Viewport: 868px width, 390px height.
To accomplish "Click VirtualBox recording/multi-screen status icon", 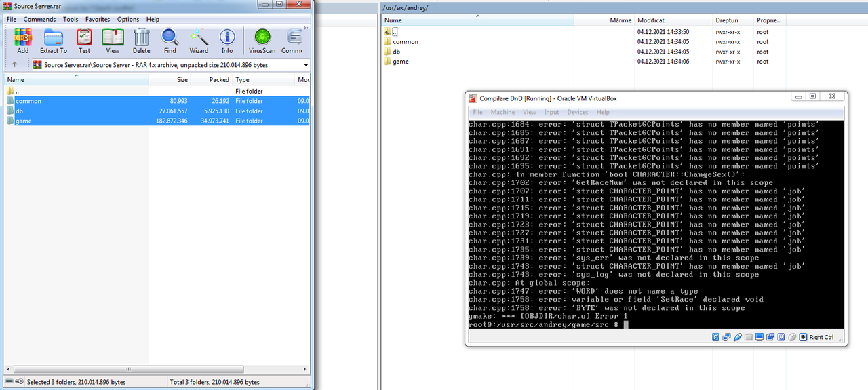I will click(x=770, y=337).
